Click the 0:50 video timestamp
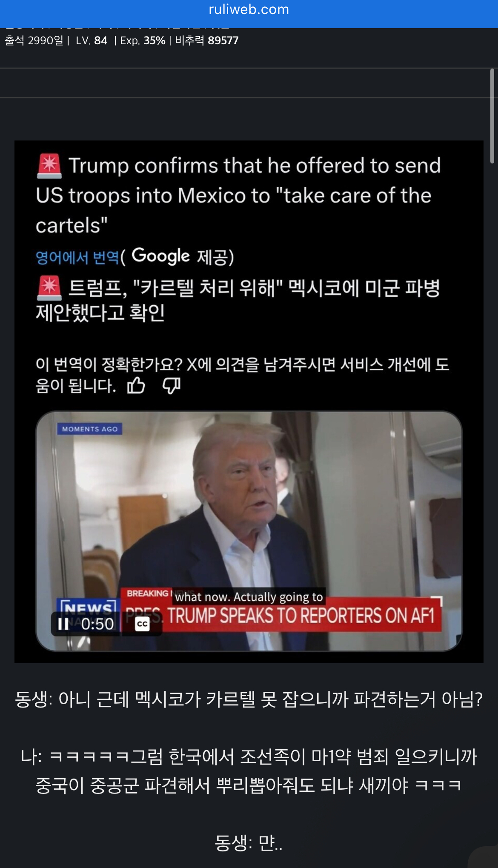The width and height of the screenshot is (498, 868). [x=97, y=624]
